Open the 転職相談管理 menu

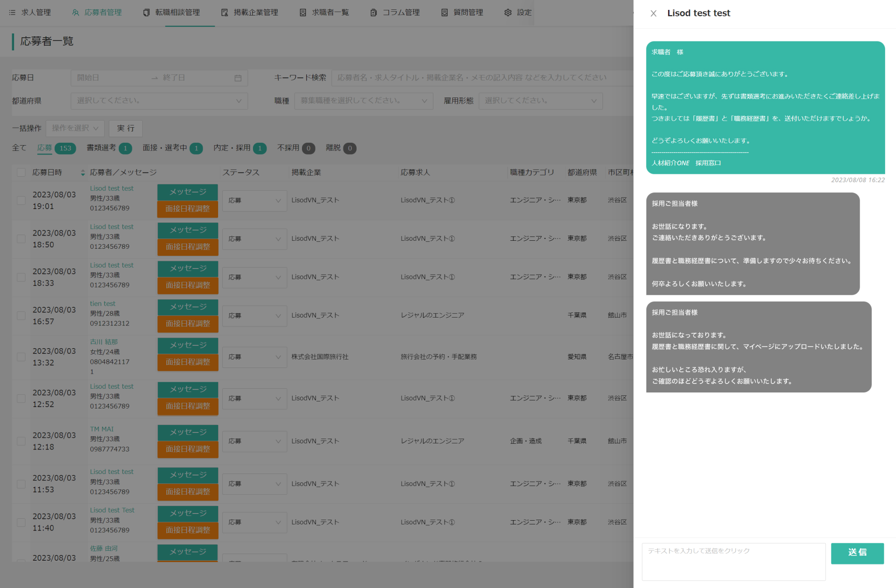point(172,12)
